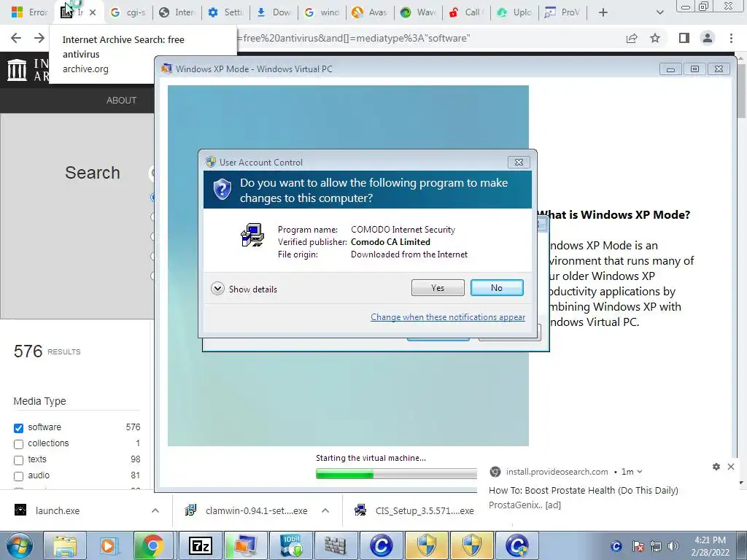This screenshot has width=747, height=560.
Task: Uncheck the software media type filter
Action: click(18, 428)
